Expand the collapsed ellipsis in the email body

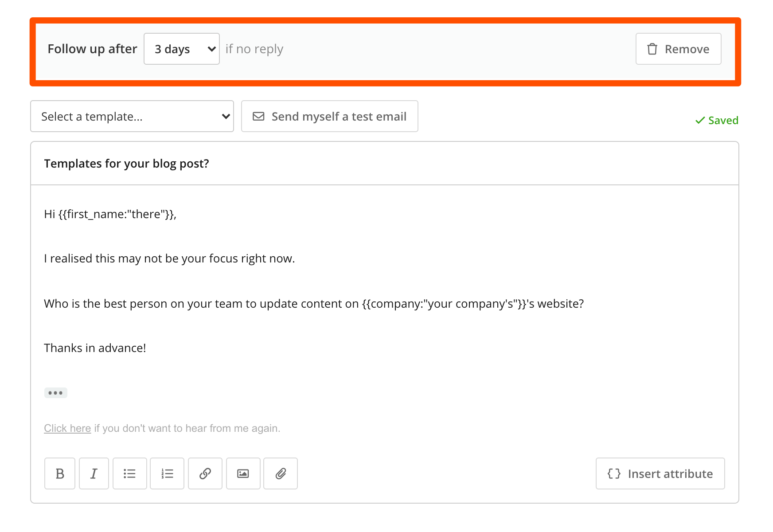click(55, 393)
